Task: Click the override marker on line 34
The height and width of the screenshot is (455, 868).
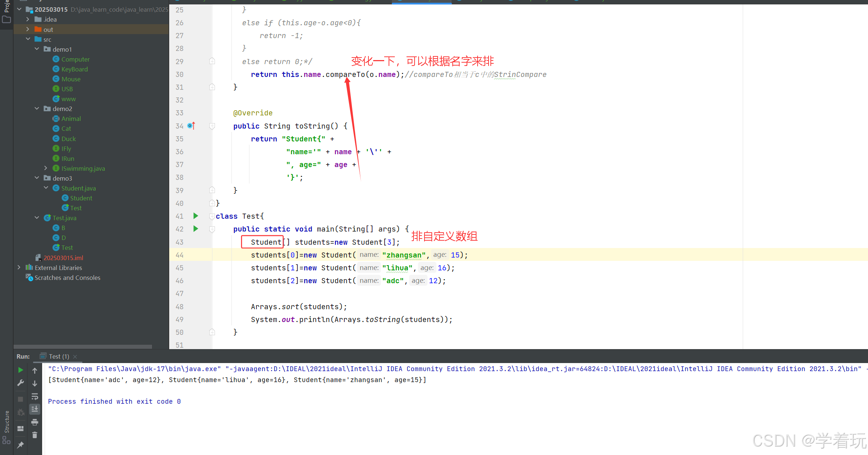Action: click(191, 126)
